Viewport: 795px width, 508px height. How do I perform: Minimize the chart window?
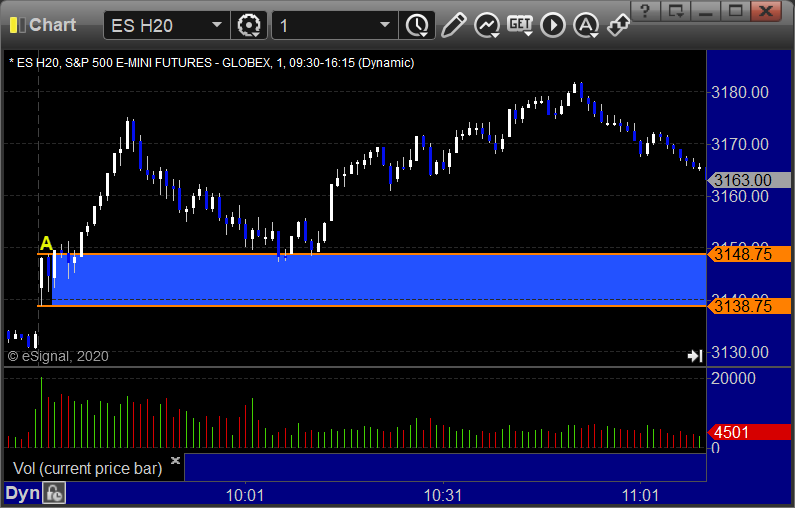706,11
